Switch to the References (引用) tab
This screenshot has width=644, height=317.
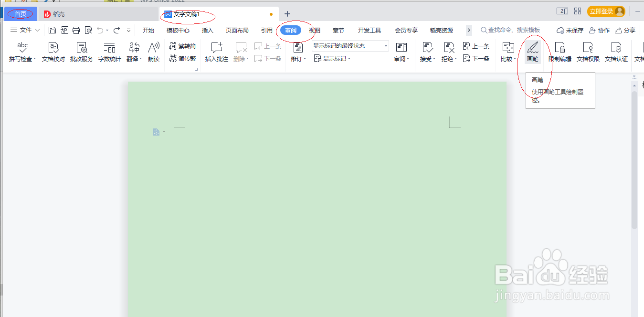point(267,30)
